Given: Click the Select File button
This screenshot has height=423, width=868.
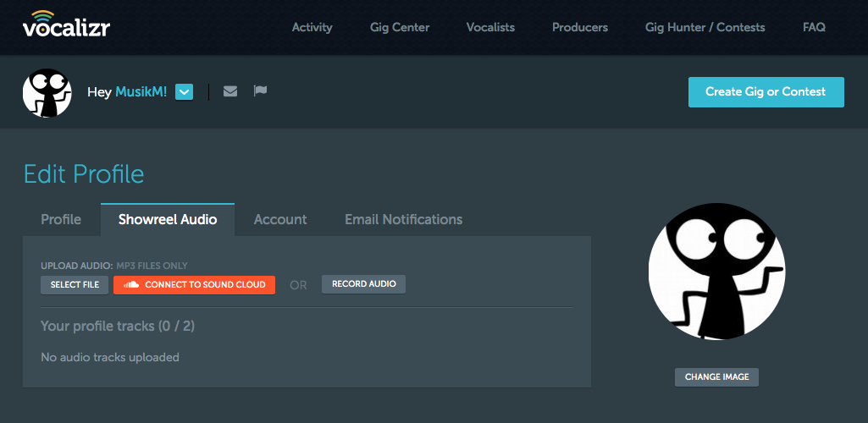Looking at the screenshot, I should click(x=75, y=285).
